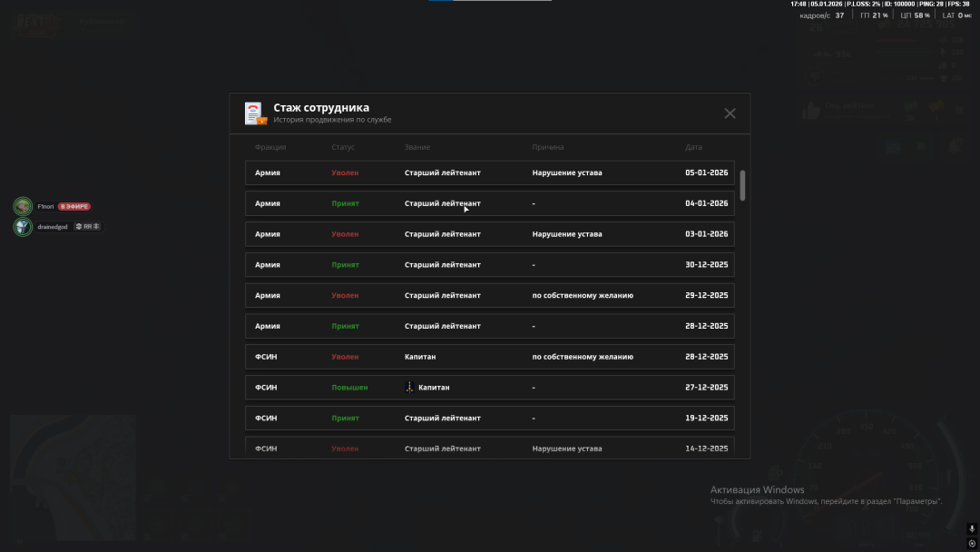Select the Армия row dated 05-01-2026
This screenshot has height=552, width=980.
pos(489,172)
